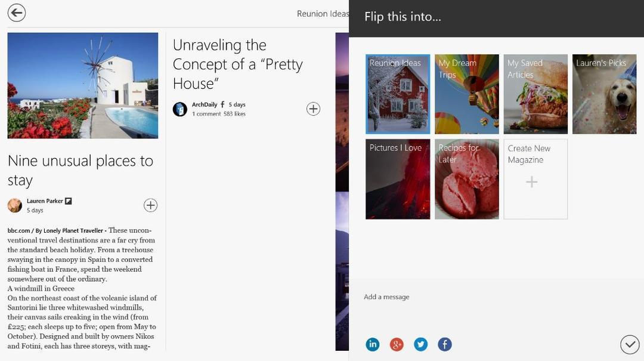The height and width of the screenshot is (361, 644).
Task: Share to Twitter icon
Action: coord(420,344)
